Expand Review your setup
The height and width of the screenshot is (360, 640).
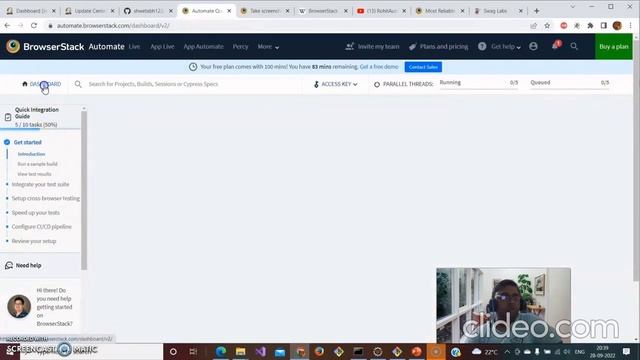click(34, 241)
